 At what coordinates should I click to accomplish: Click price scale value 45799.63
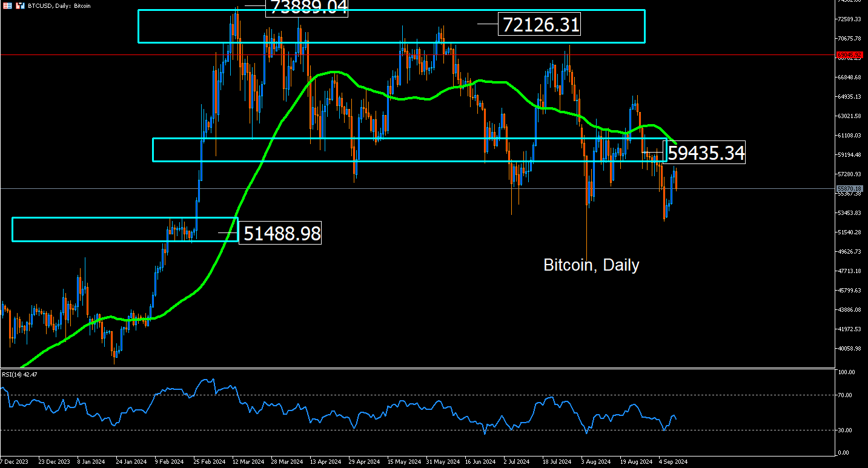click(x=850, y=291)
